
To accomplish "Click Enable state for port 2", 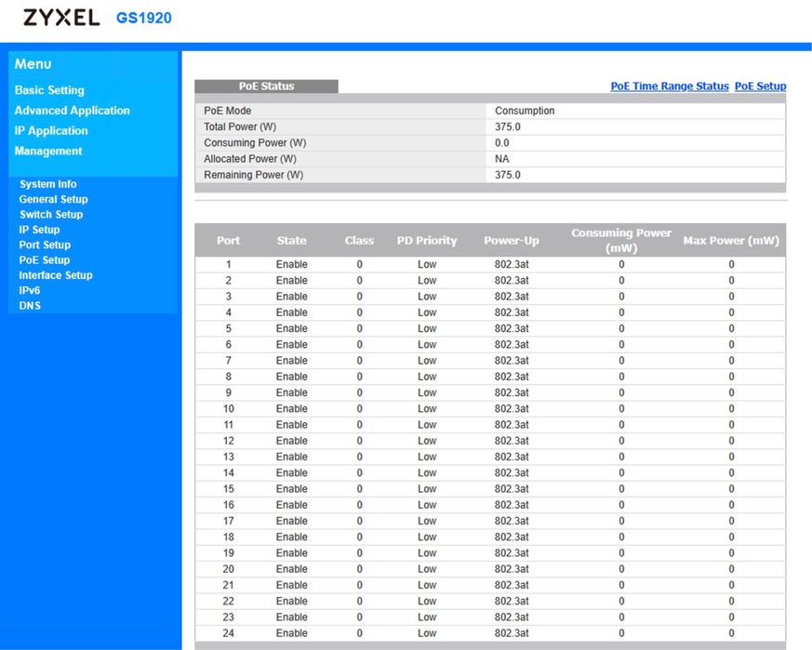I will click(291, 280).
